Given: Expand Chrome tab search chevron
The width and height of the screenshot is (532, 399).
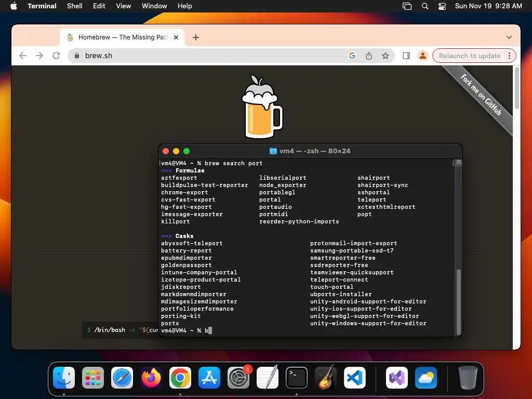Looking at the screenshot, I should [509, 37].
